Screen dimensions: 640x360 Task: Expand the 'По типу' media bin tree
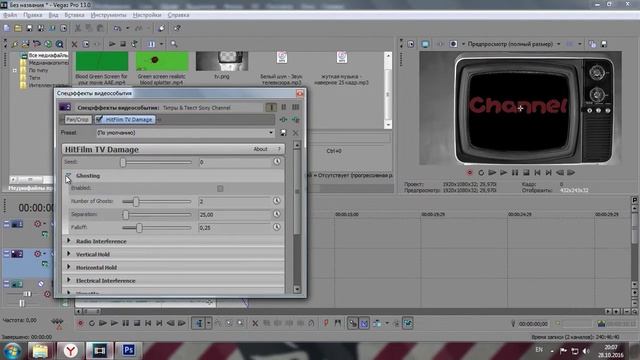[x=15, y=70]
